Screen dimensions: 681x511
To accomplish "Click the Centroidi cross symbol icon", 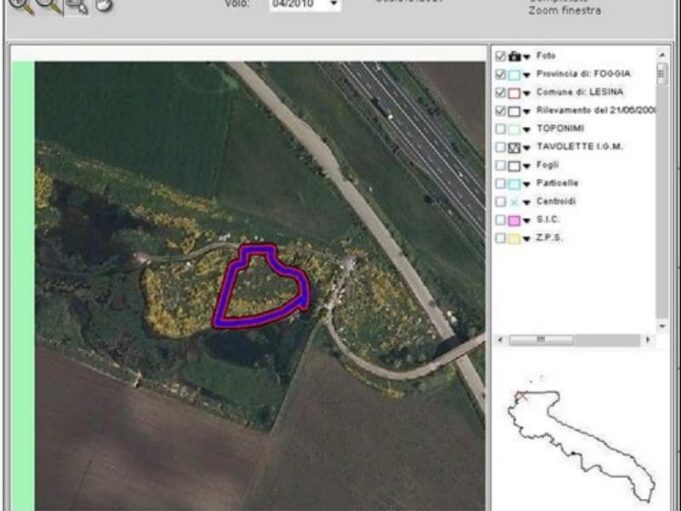I will point(515,201).
